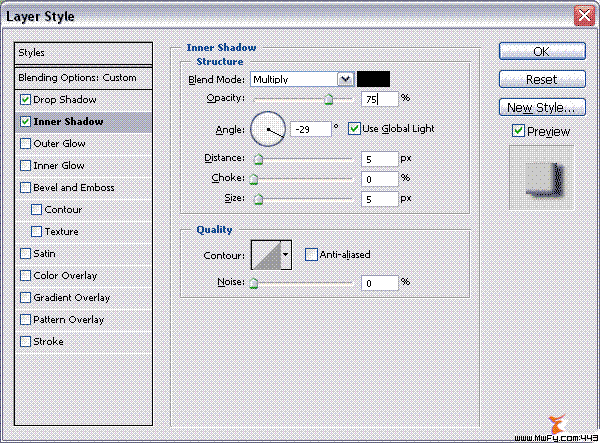Click the New Style... button
Viewport: 600px width, 443px height.
pyautogui.click(x=542, y=107)
